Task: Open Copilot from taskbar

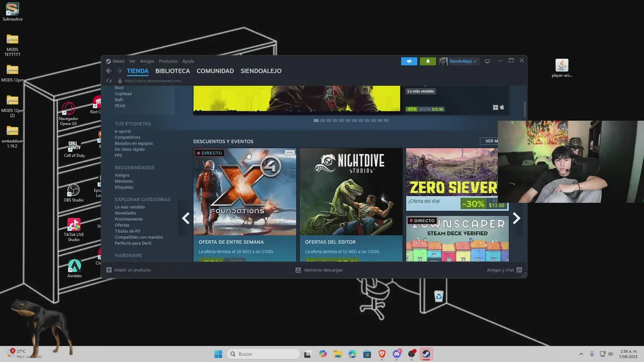Action: tap(323, 354)
